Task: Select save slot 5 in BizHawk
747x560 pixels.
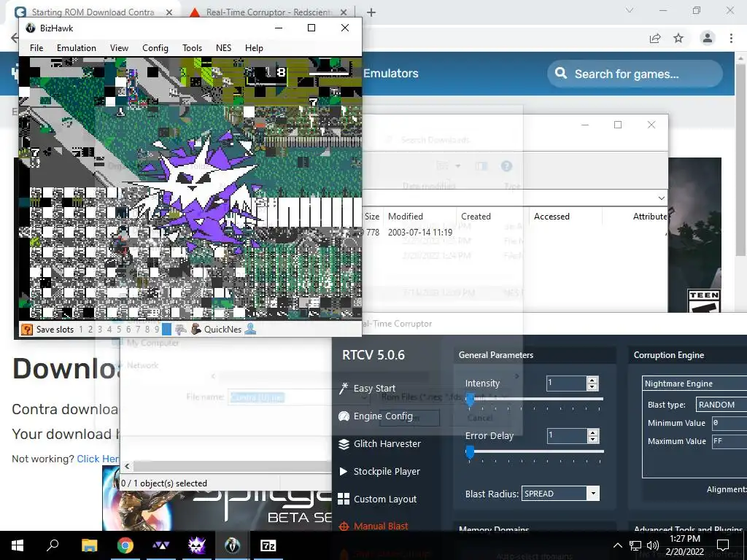Action: coord(119,329)
